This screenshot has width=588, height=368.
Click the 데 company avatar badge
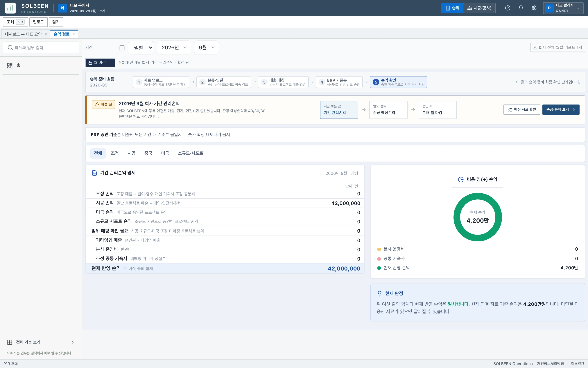62,8
